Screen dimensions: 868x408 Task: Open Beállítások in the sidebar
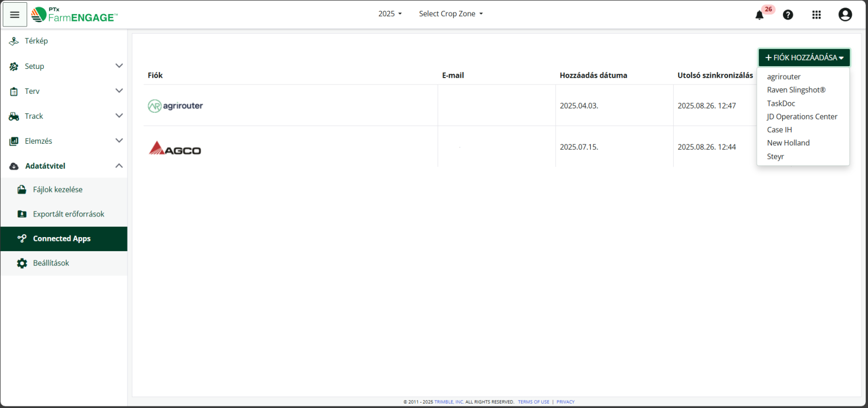[x=64, y=263]
